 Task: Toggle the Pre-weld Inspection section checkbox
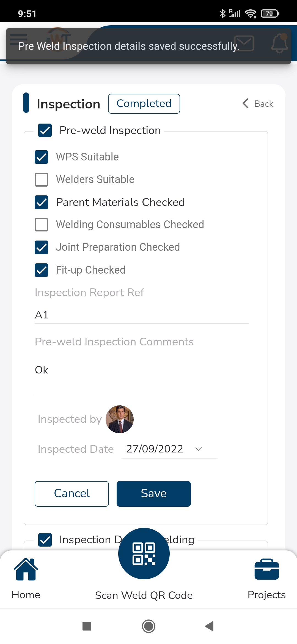click(x=45, y=130)
